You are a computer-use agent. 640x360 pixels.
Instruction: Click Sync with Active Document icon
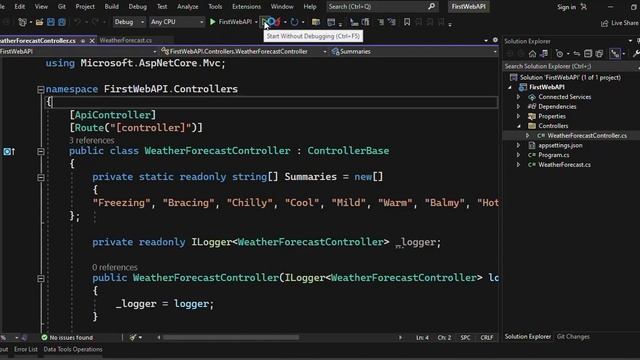pos(577,53)
